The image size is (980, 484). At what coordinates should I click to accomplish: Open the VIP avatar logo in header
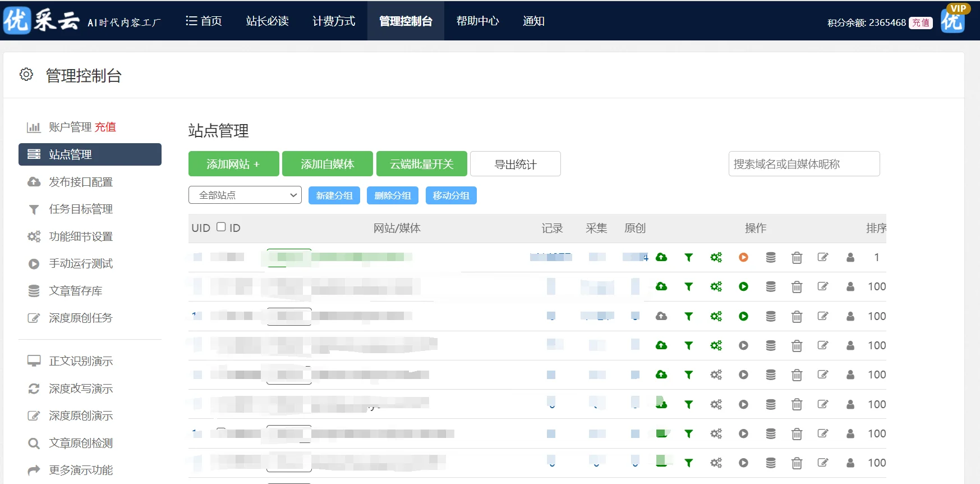click(x=952, y=20)
